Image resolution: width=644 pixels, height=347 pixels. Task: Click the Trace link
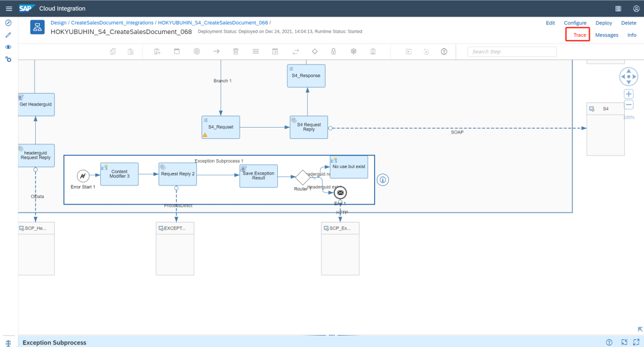coord(580,35)
